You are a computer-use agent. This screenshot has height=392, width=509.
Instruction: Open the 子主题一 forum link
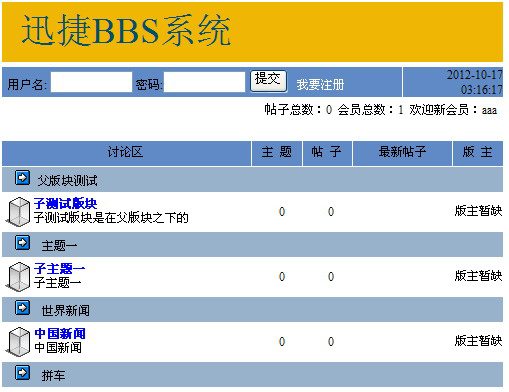pos(60,268)
